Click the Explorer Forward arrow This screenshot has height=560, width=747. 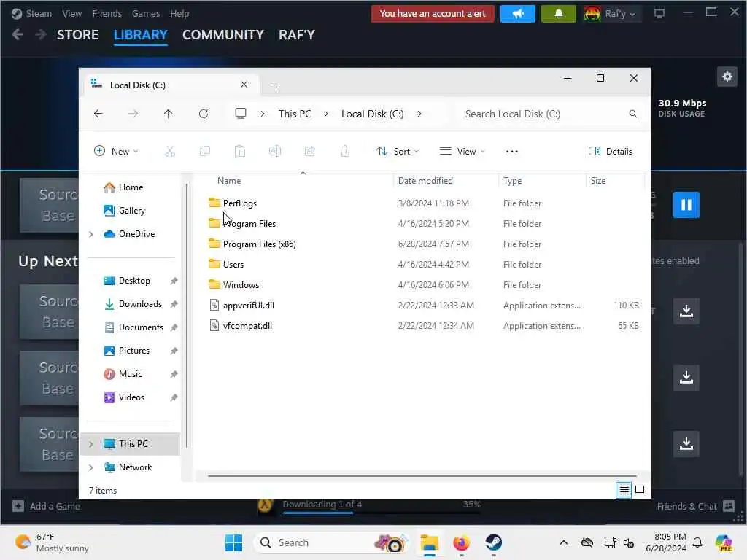(x=133, y=114)
